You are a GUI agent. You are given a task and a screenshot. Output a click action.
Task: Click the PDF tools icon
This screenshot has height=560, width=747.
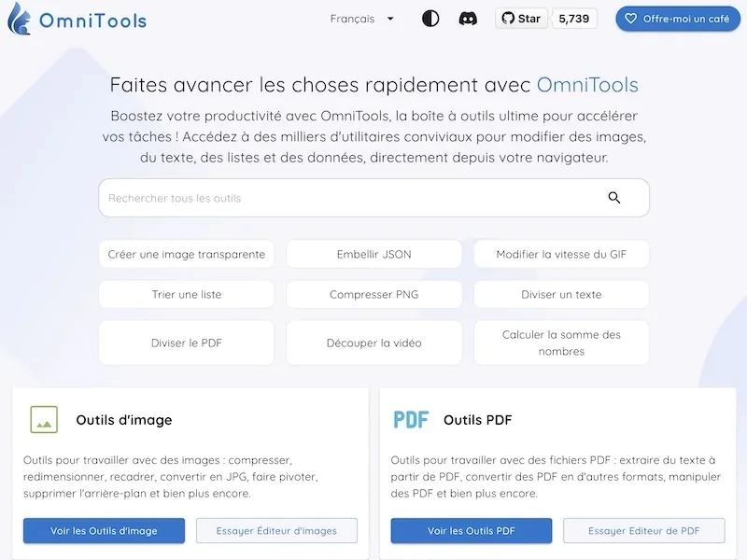point(412,419)
